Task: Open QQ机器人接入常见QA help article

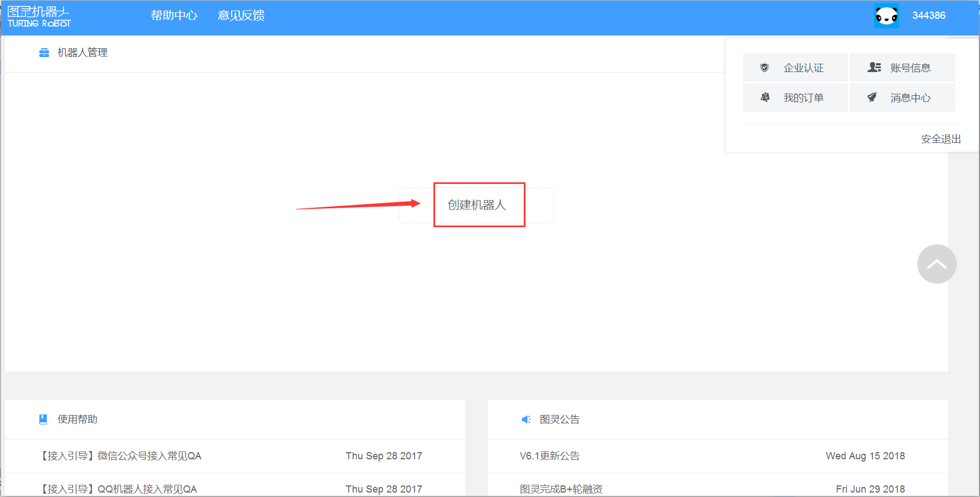Action: 119,489
